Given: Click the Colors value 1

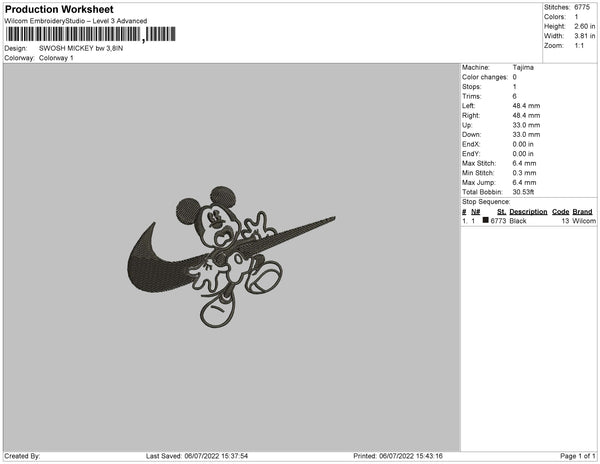Looking at the screenshot, I should coord(576,17).
